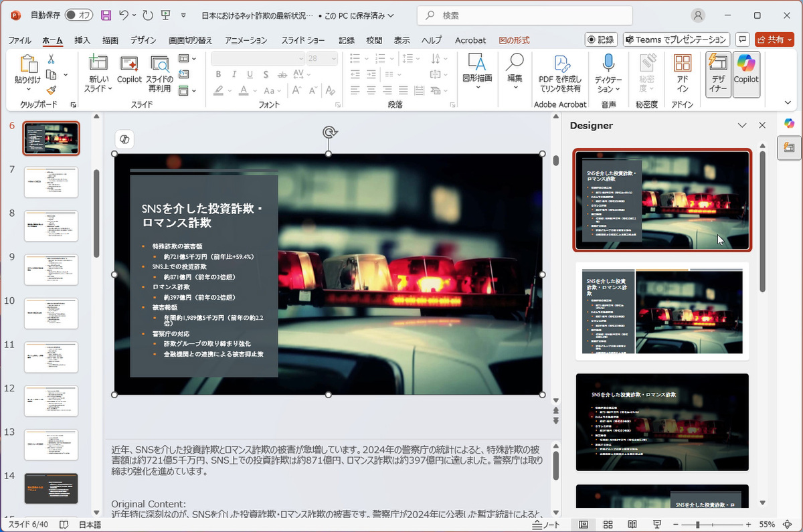Click the Cut scissors icon

(x=51, y=60)
